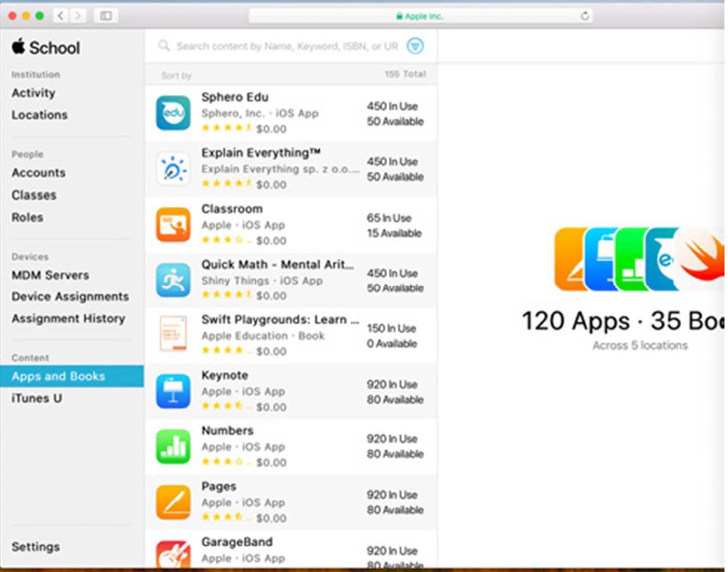Open Activity in the sidebar
This screenshot has height=572, width=728.
(33, 93)
